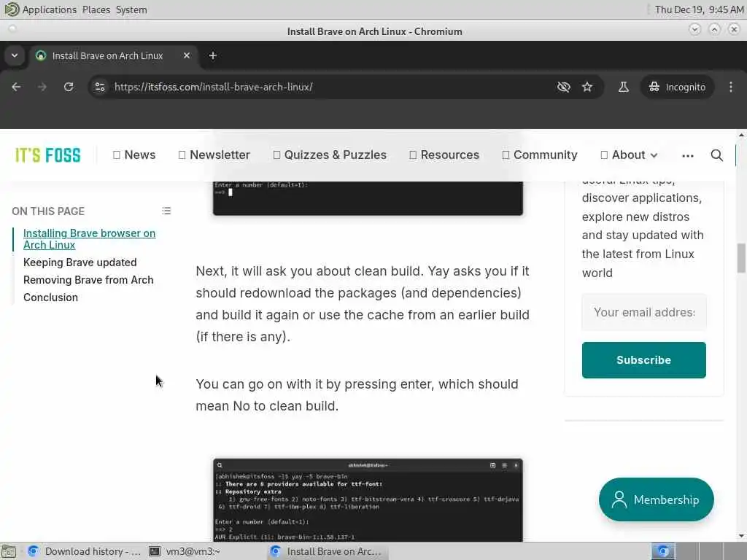This screenshot has width=747, height=560.
Task: Jump to Removing Brave from Arch section
Action: (88, 280)
